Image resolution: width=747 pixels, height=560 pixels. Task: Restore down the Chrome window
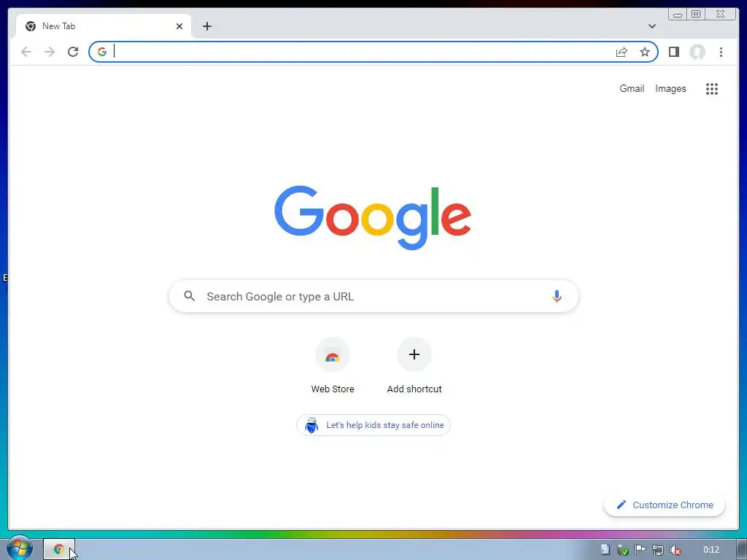696,15
